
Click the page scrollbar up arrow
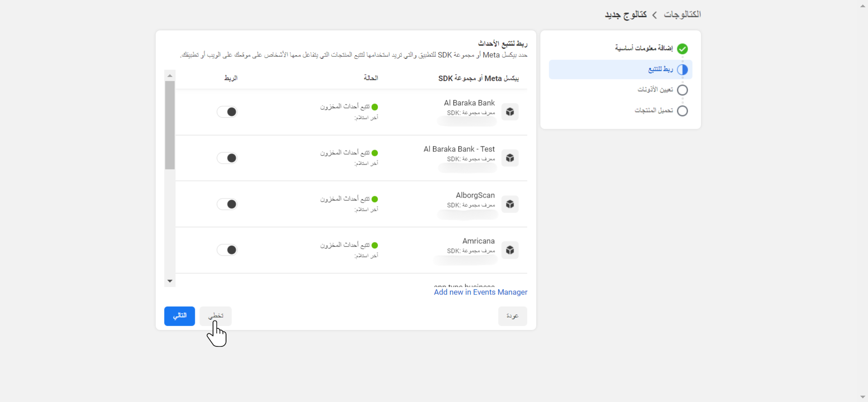(863, 6)
